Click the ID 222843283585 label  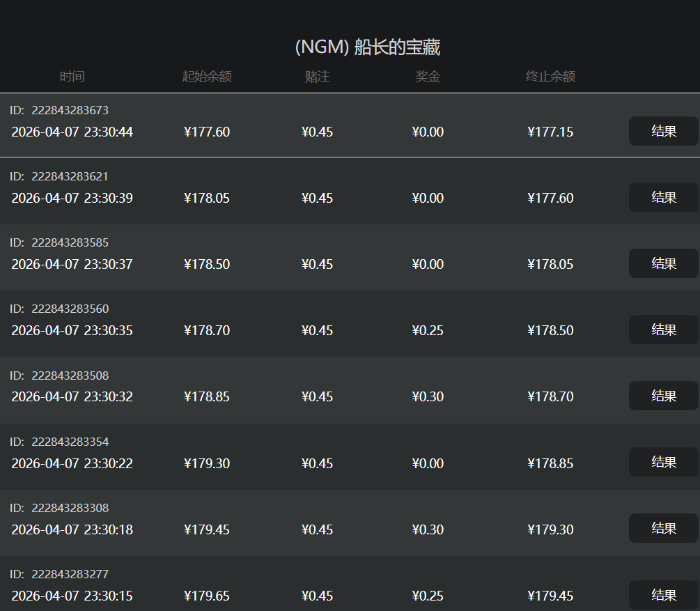(70, 242)
